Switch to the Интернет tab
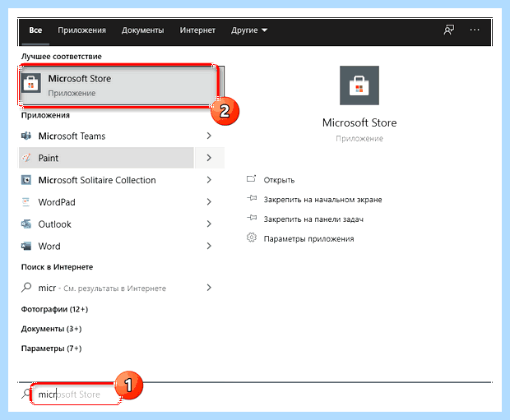 coord(197,30)
